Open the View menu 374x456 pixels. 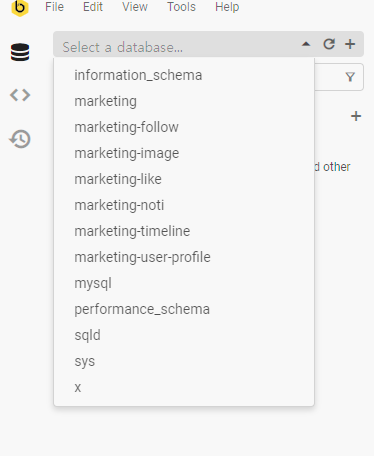[135, 7]
